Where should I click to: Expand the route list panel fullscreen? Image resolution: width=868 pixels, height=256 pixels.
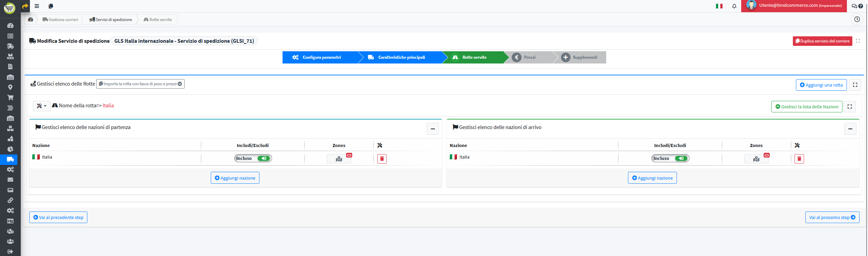(x=855, y=85)
